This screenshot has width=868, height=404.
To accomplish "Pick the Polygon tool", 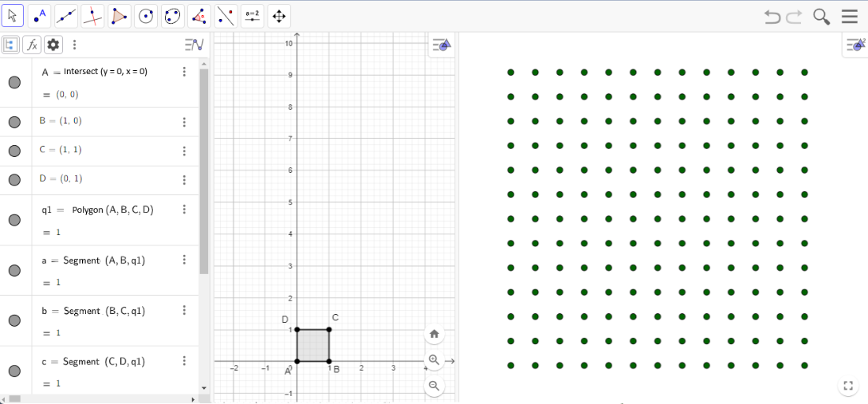I will click(119, 16).
